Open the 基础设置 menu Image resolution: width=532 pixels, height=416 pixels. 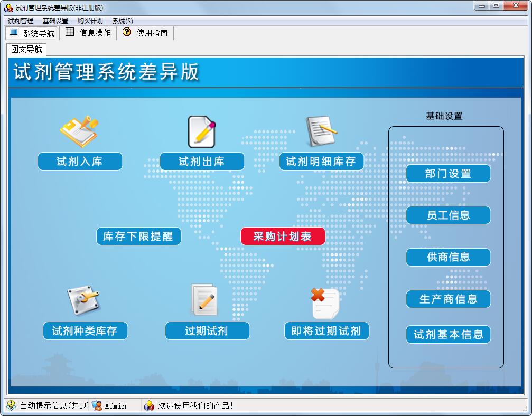pyautogui.click(x=55, y=21)
